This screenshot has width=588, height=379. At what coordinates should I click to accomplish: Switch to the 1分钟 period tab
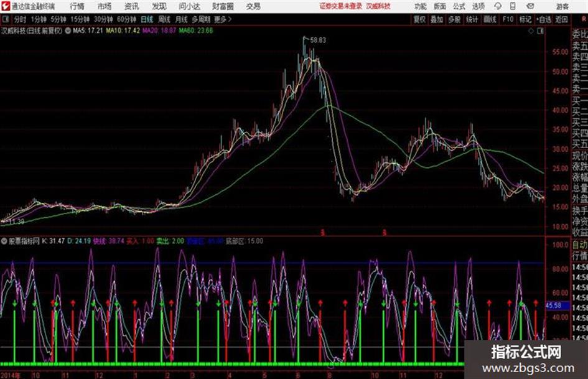tap(39, 19)
